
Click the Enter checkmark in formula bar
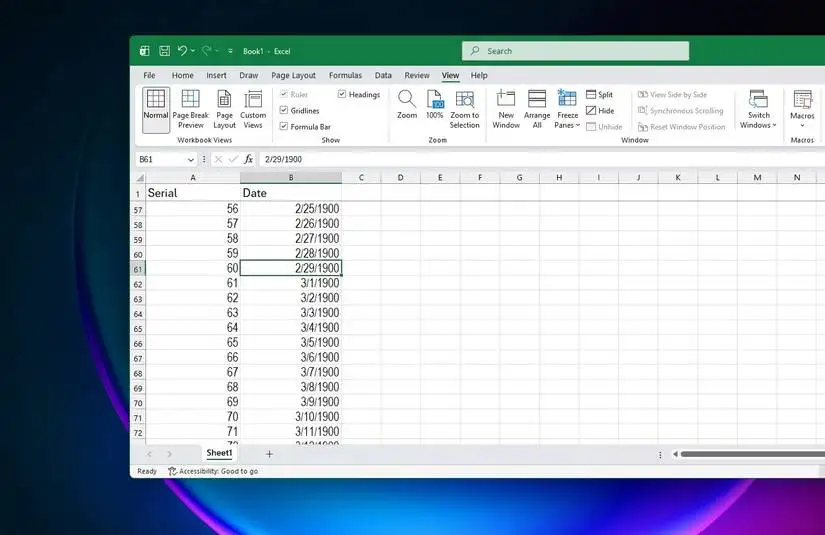click(x=233, y=159)
